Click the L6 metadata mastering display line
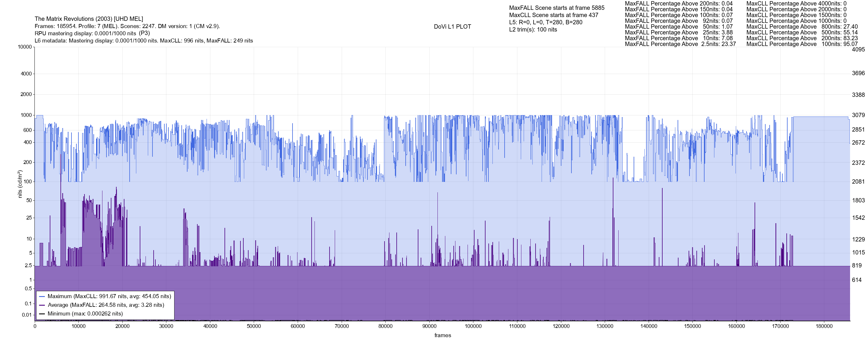Image resolution: width=868 pixels, height=347 pixels. click(144, 41)
